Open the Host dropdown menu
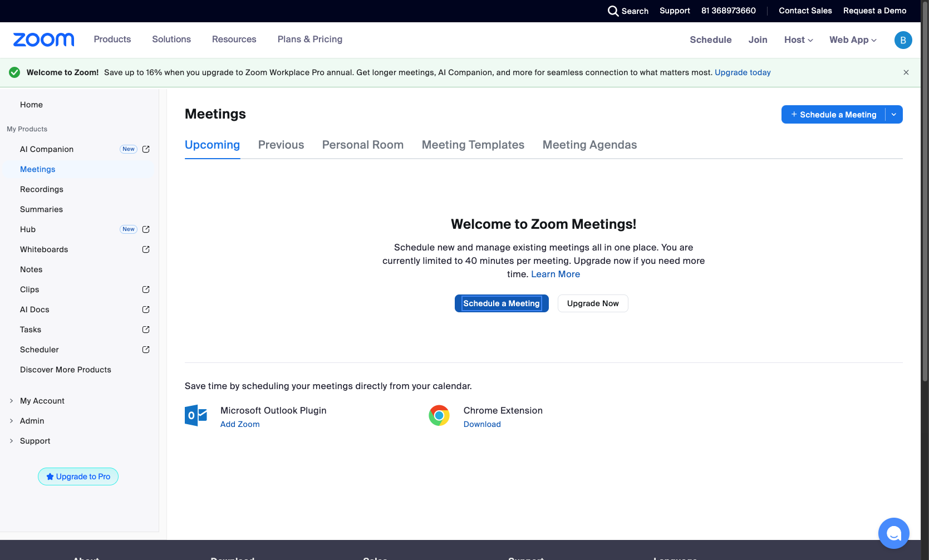 (x=799, y=40)
